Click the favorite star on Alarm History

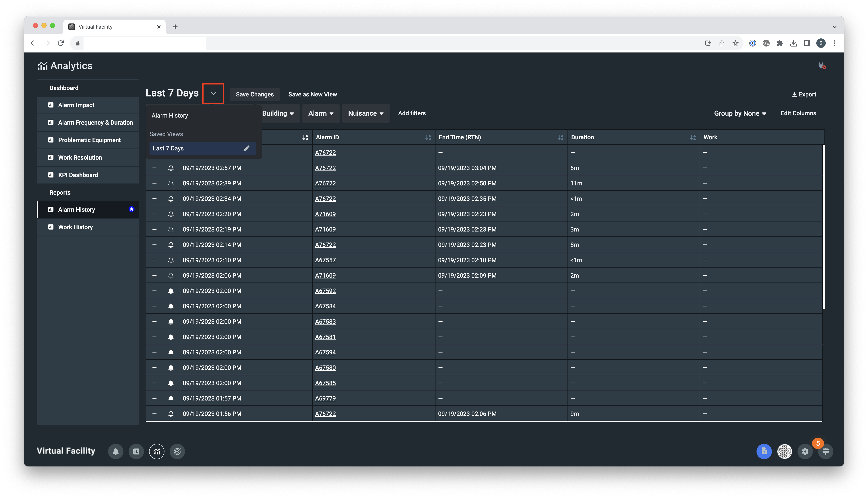131,209
